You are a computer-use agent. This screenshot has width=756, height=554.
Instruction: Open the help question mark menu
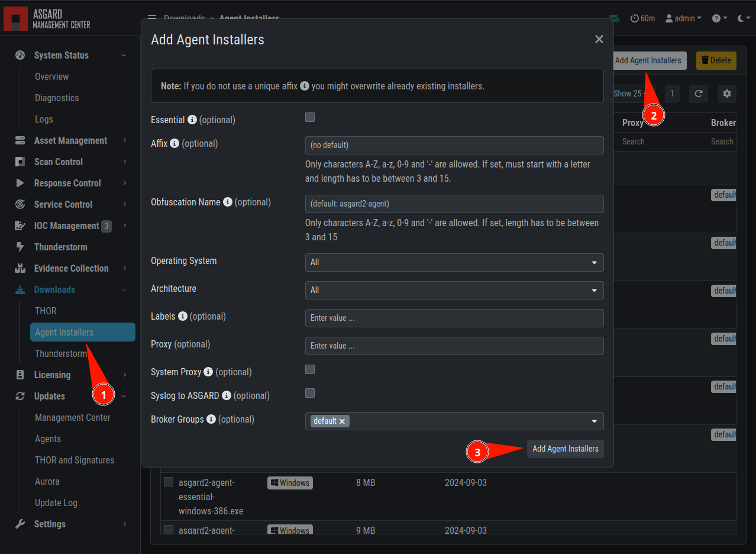point(719,18)
